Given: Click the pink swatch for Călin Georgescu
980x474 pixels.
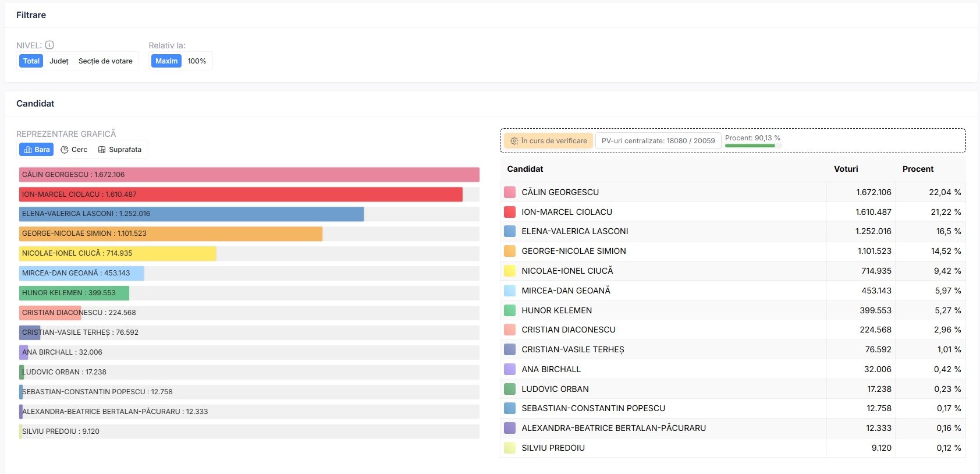Looking at the screenshot, I should coord(510,192).
